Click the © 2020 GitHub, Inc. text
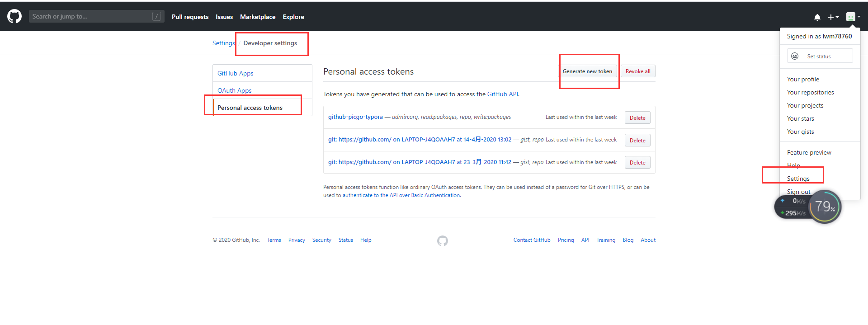The width and height of the screenshot is (868, 325). 236,240
